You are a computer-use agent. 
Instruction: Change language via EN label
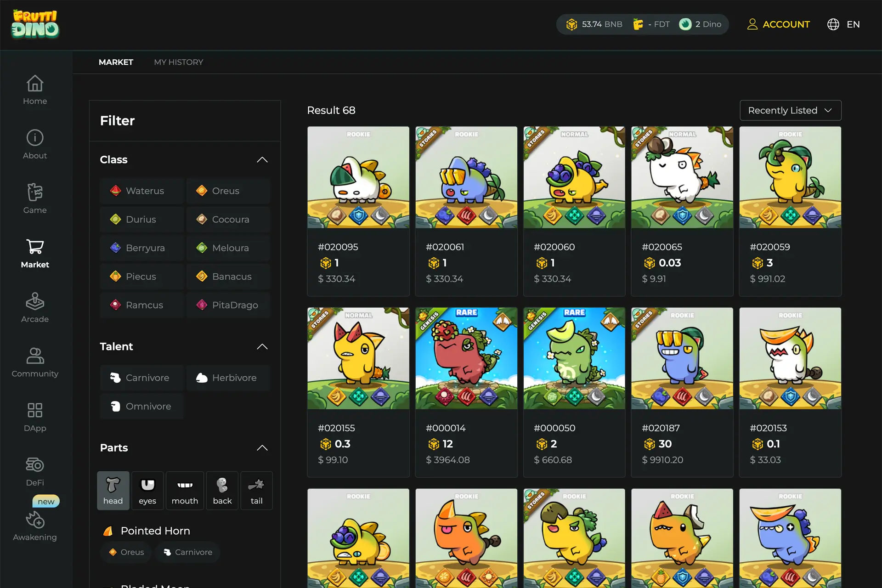pyautogui.click(x=853, y=24)
